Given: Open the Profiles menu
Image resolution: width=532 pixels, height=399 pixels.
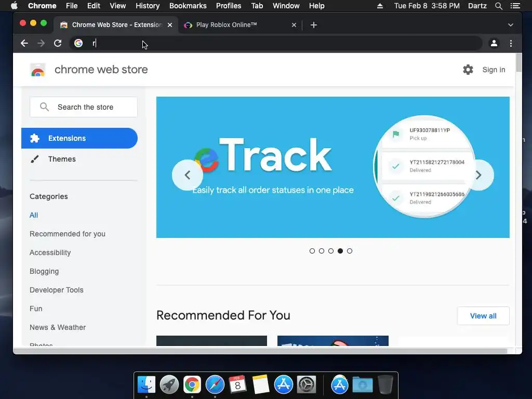Looking at the screenshot, I should point(229,6).
